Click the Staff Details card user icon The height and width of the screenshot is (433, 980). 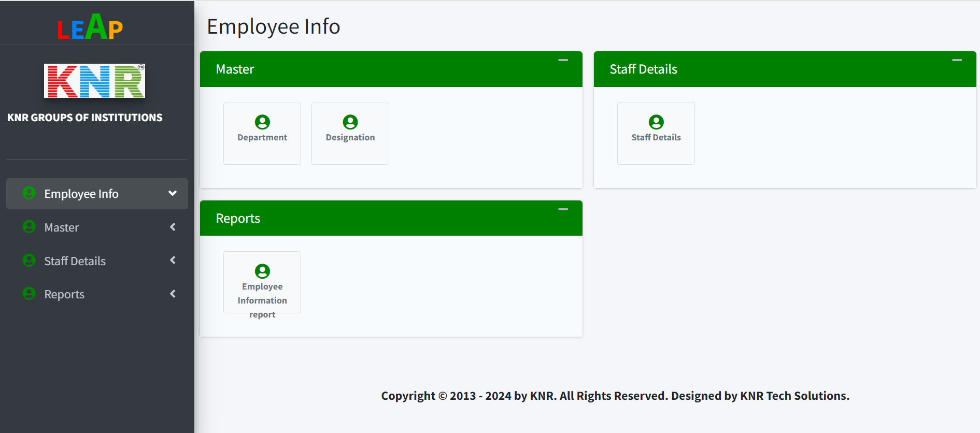[656, 122]
